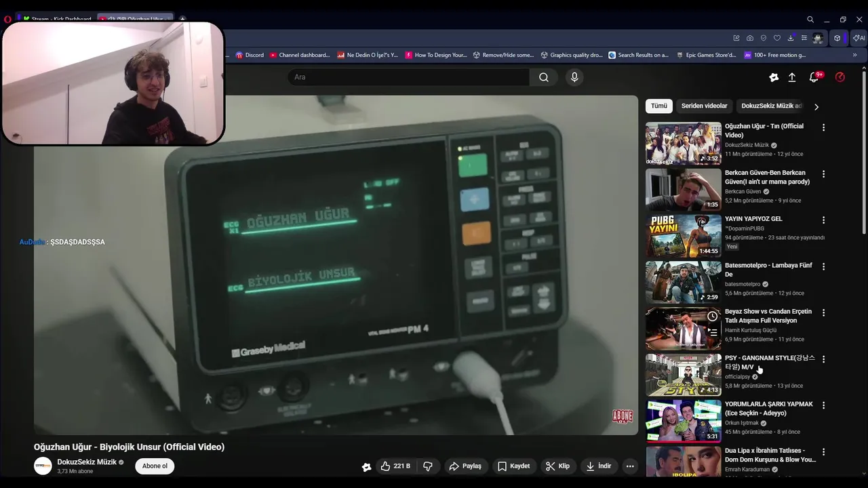
Task: Open Opera easy setup sliders icon
Action: click(x=804, y=38)
